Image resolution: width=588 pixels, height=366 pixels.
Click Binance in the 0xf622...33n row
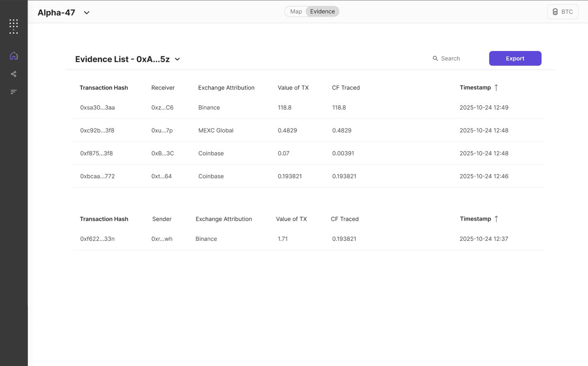(x=206, y=239)
